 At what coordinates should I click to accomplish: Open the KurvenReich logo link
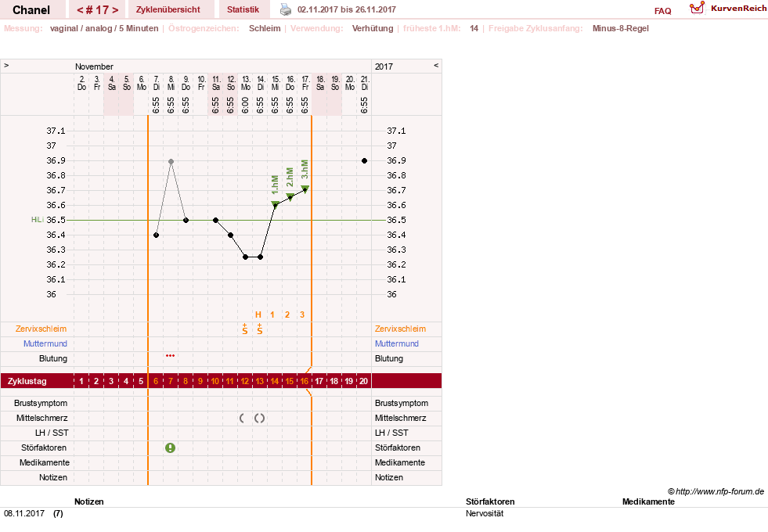point(728,9)
